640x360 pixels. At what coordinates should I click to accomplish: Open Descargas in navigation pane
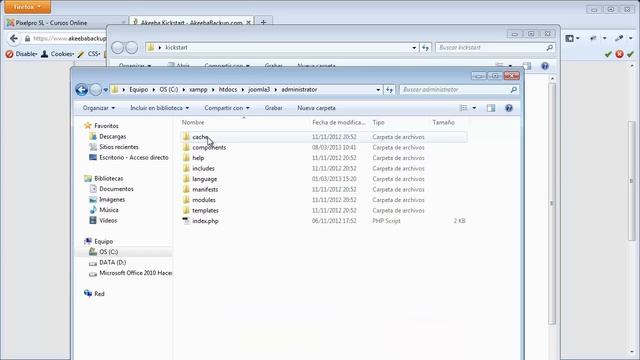tap(112, 137)
